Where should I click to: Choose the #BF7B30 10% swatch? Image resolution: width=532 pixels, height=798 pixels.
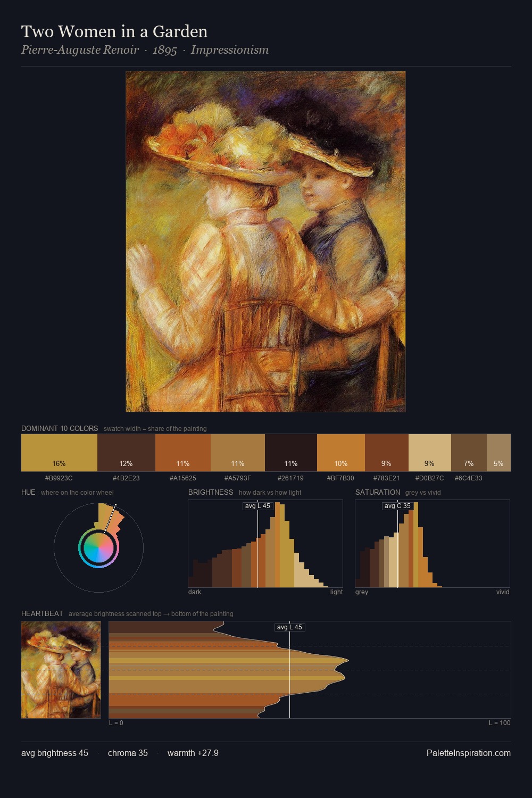click(x=341, y=453)
